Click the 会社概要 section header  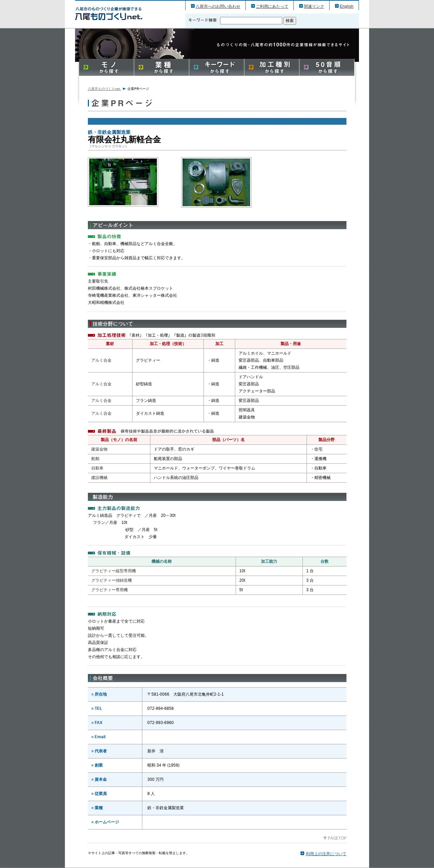[217, 678]
